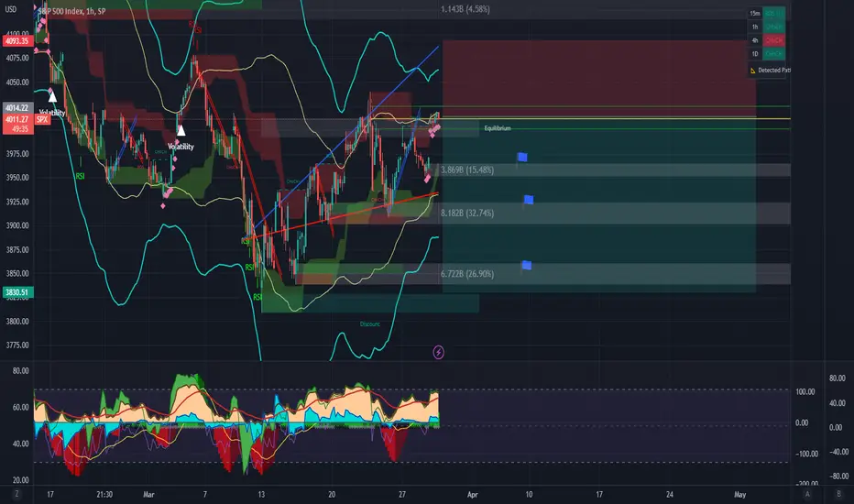The height and width of the screenshot is (504, 854).
Task: Click the 3850.00 price axis value
Action: pos(17,274)
